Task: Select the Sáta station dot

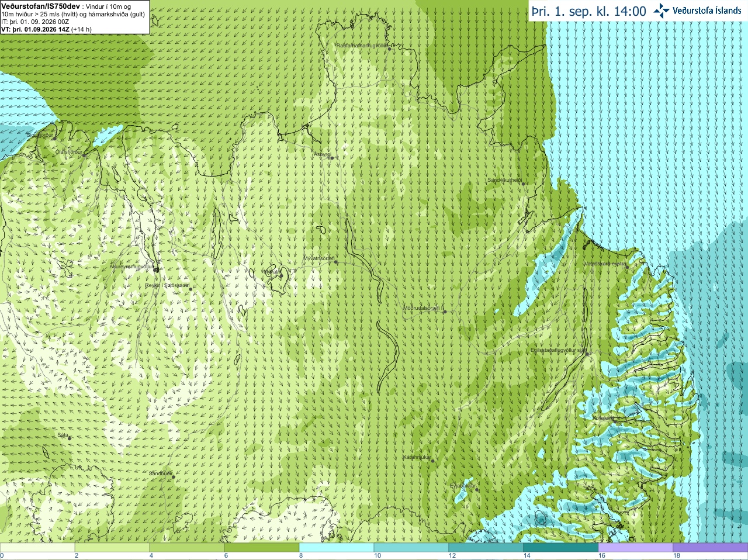Action: click(x=70, y=438)
